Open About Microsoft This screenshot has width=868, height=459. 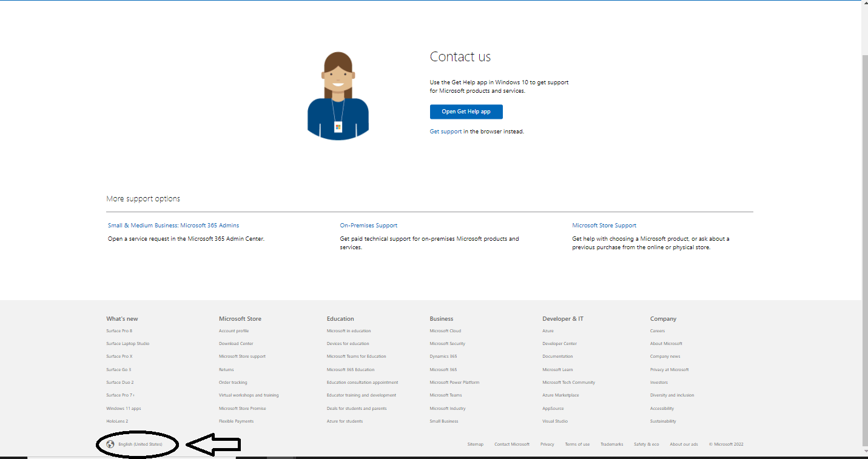tap(666, 344)
